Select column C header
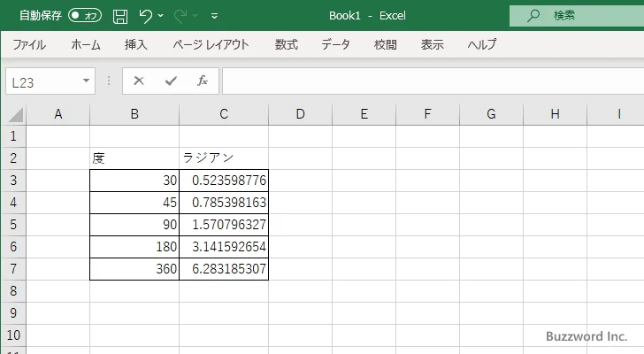 pyautogui.click(x=224, y=114)
